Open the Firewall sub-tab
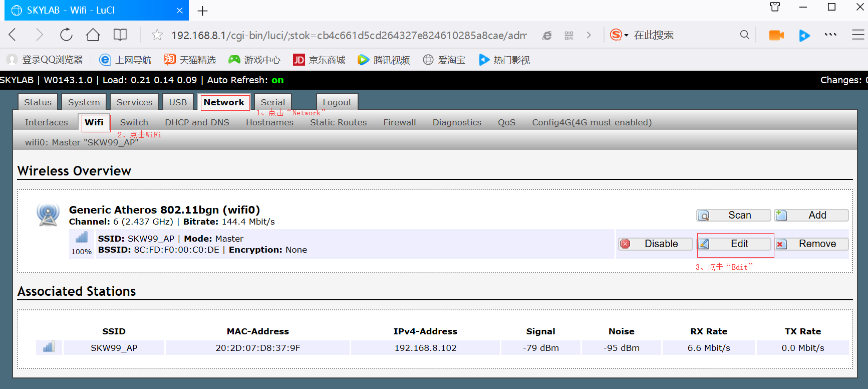 coord(399,122)
